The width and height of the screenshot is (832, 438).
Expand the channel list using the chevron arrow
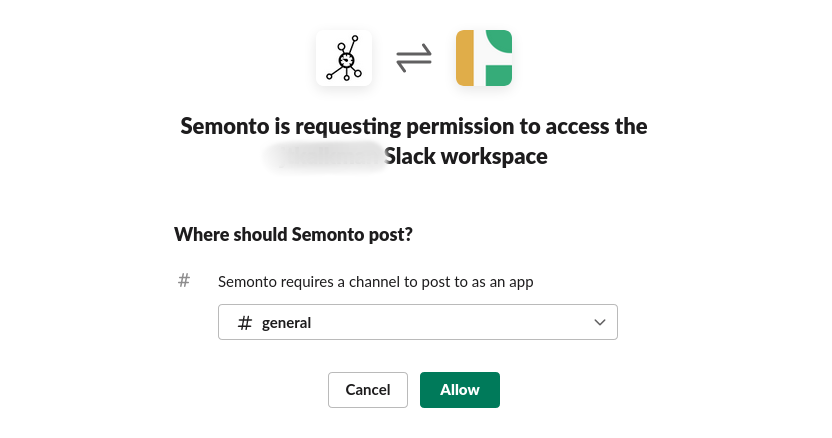pyautogui.click(x=600, y=322)
